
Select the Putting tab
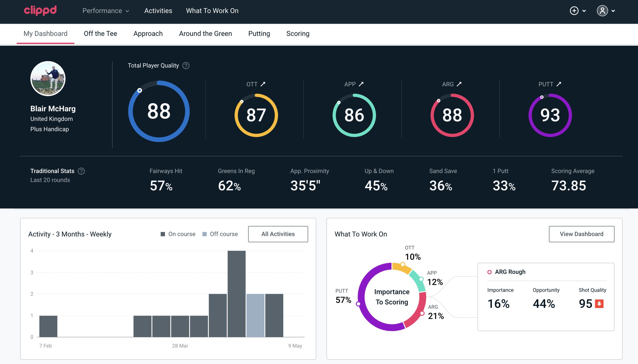[259, 33]
